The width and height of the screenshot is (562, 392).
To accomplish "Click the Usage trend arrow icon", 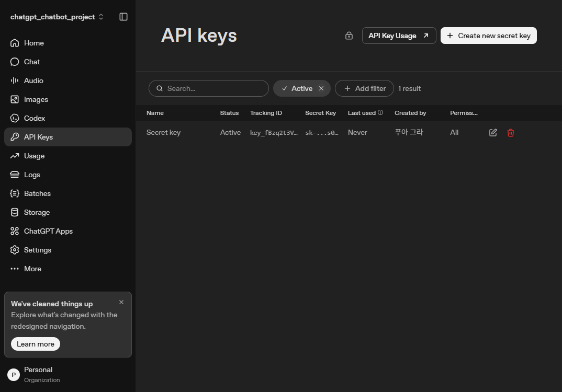I will pyautogui.click(x=15, y=156).
